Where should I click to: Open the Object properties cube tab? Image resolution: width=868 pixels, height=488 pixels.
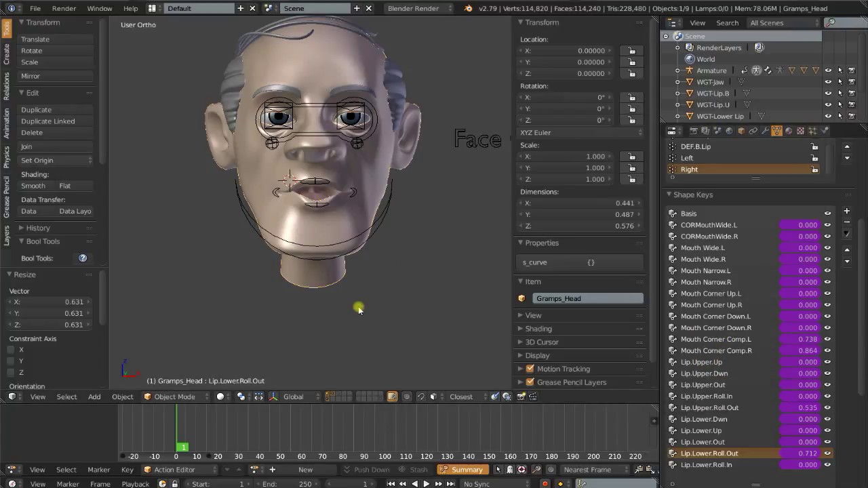point(741,131)
